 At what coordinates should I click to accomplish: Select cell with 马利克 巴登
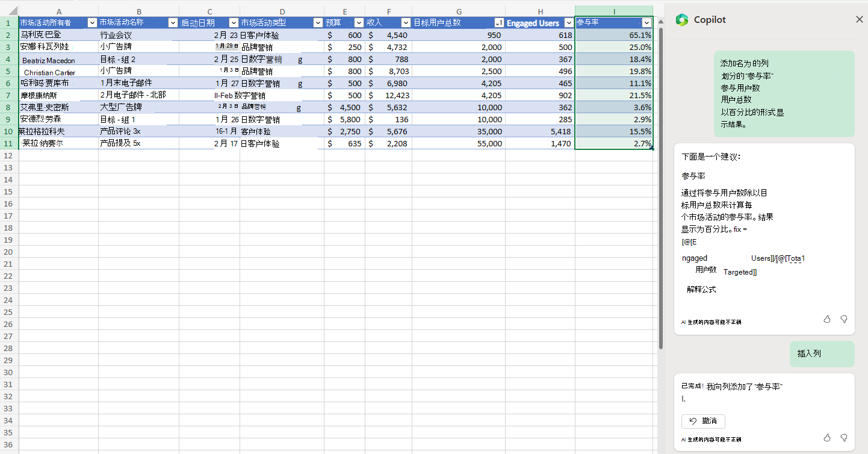coord(58,35)
